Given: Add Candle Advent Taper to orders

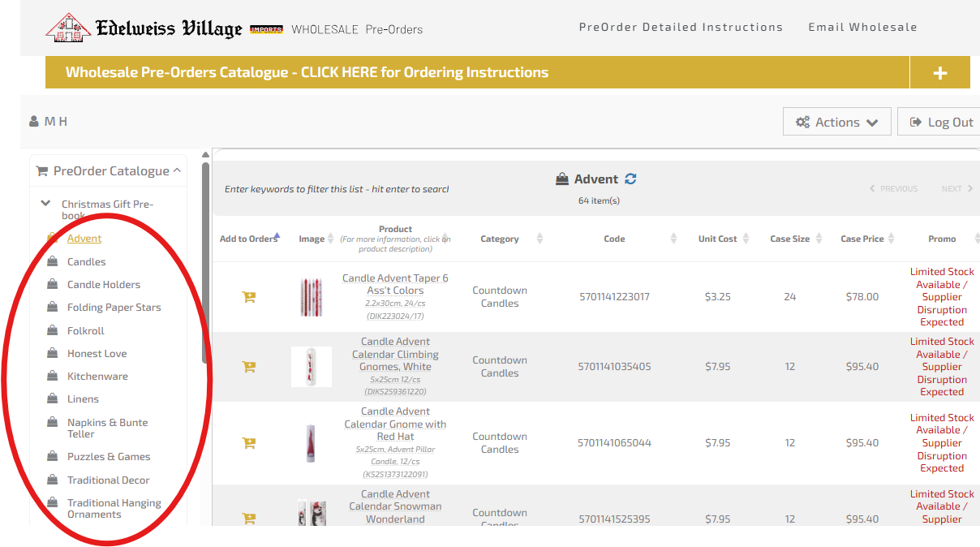Looking at the screenshot, I should 249,297.
